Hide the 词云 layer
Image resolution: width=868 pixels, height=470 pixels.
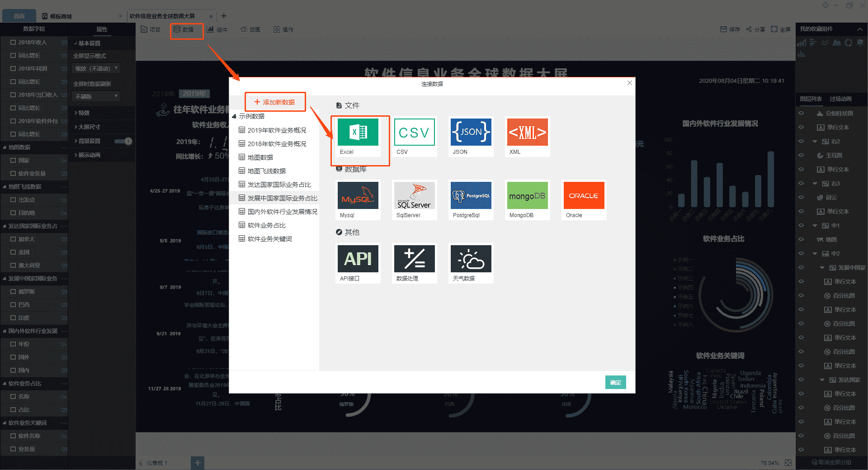(x=802, y=198)
